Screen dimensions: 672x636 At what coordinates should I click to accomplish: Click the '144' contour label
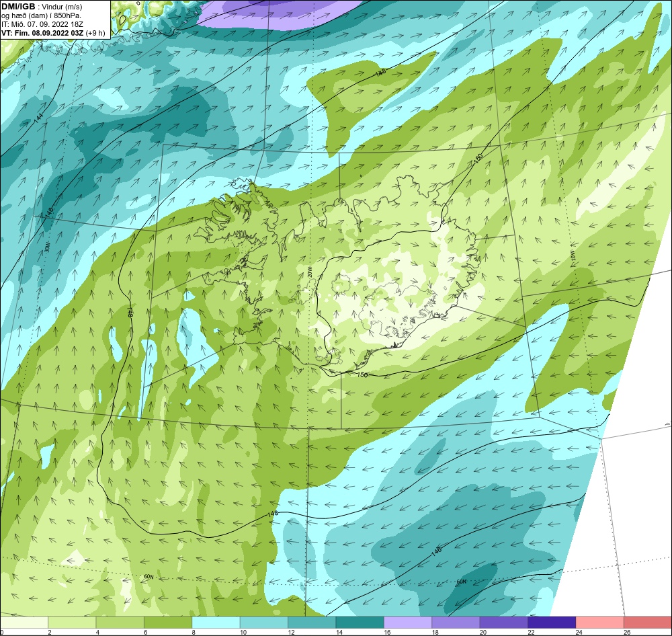point(38,119)
